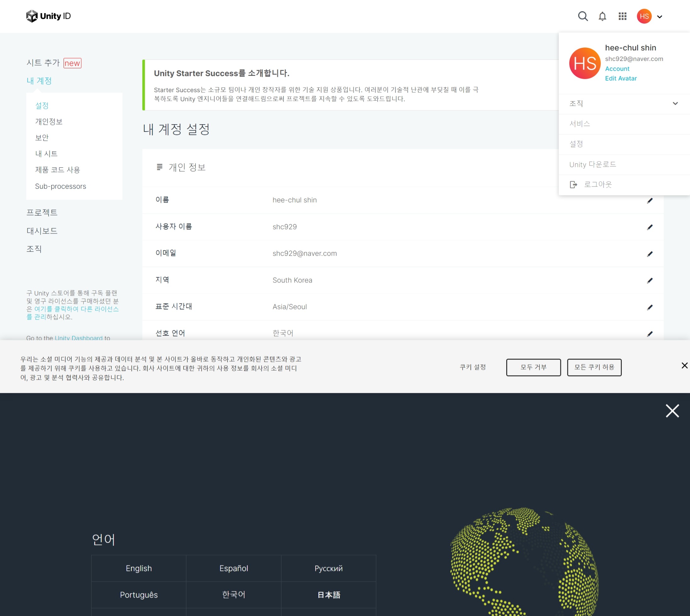Click the HS avatar in header
The image size is (690, 616).
[644, 16]
